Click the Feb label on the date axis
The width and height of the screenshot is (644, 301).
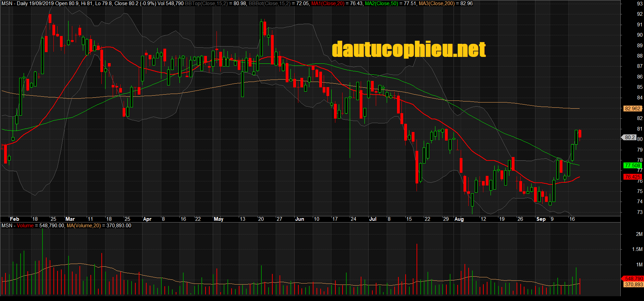pos(14,219)
